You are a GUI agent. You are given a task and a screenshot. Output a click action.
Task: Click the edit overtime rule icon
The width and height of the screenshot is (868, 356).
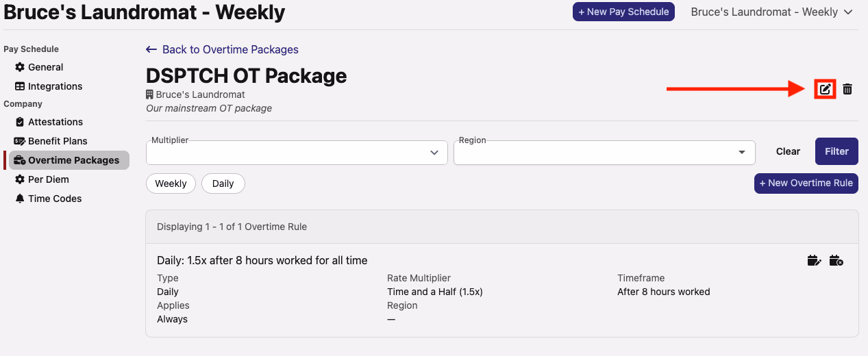[x=814, y=260]
